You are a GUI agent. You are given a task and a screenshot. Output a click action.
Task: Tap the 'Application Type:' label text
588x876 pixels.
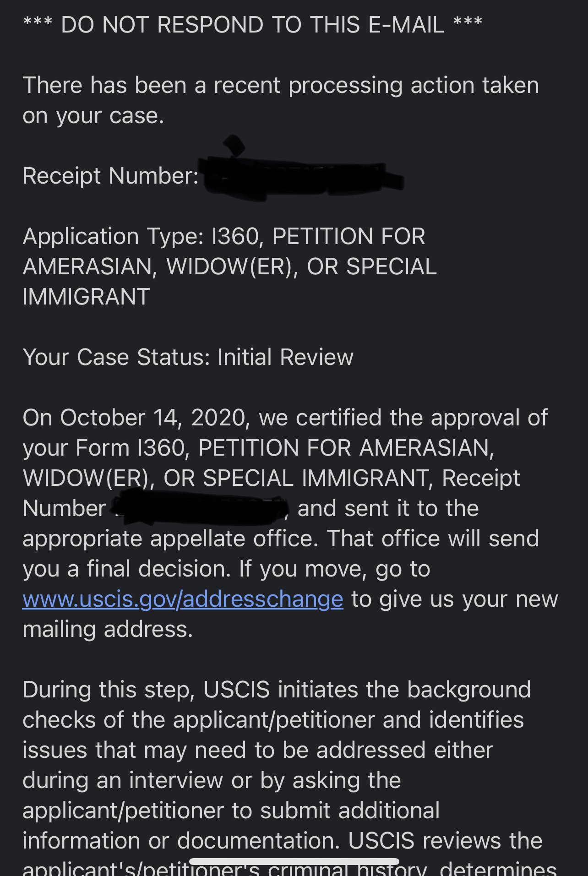pyautogui.click(x=113, y=237)
